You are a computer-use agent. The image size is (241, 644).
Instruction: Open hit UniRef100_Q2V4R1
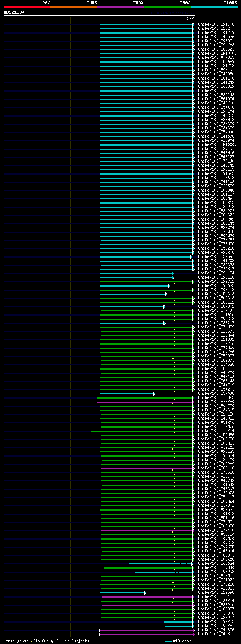[x=216, y=149]
